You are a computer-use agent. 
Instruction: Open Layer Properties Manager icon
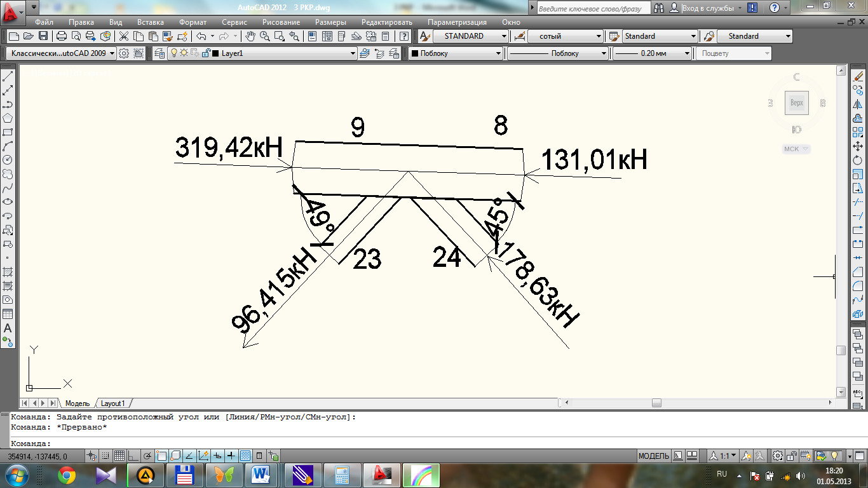click(x=159, y=53)
